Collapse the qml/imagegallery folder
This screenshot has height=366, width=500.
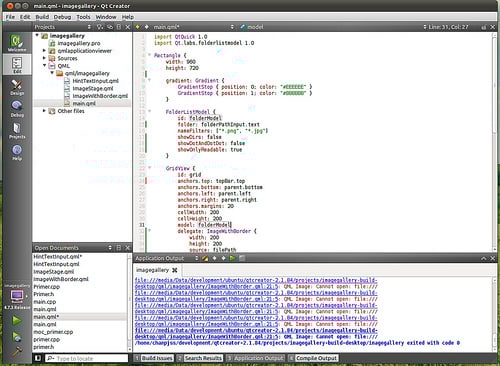tap(52, 73)
